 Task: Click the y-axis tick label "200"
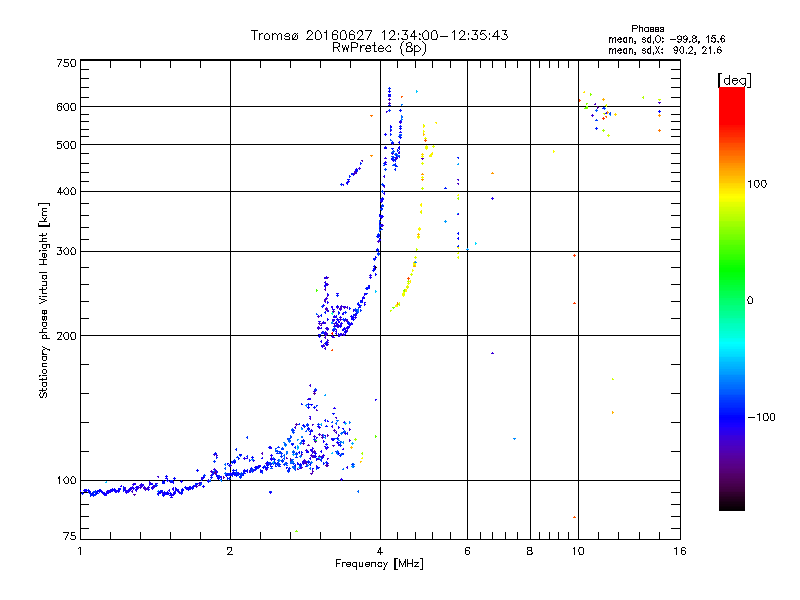coord(66,336)
